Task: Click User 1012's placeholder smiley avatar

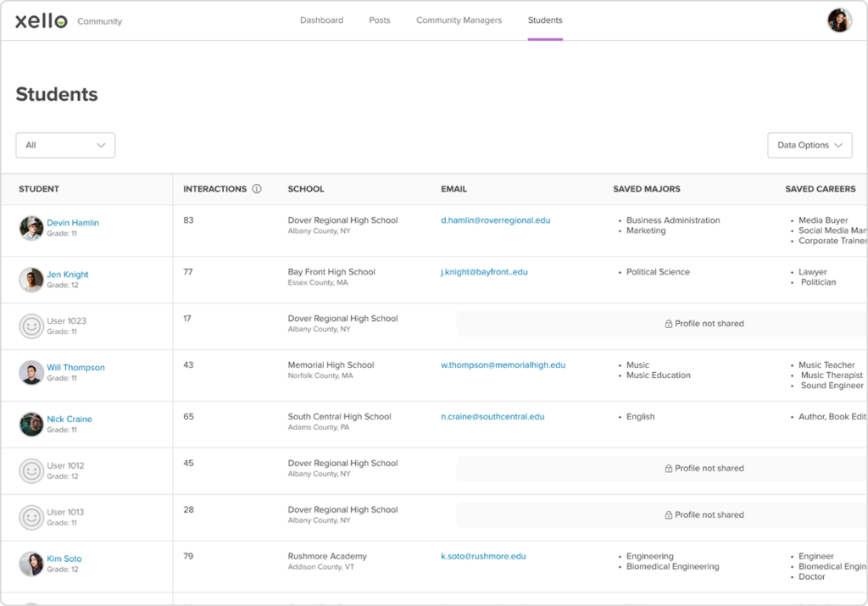Action: pos(31,469)
